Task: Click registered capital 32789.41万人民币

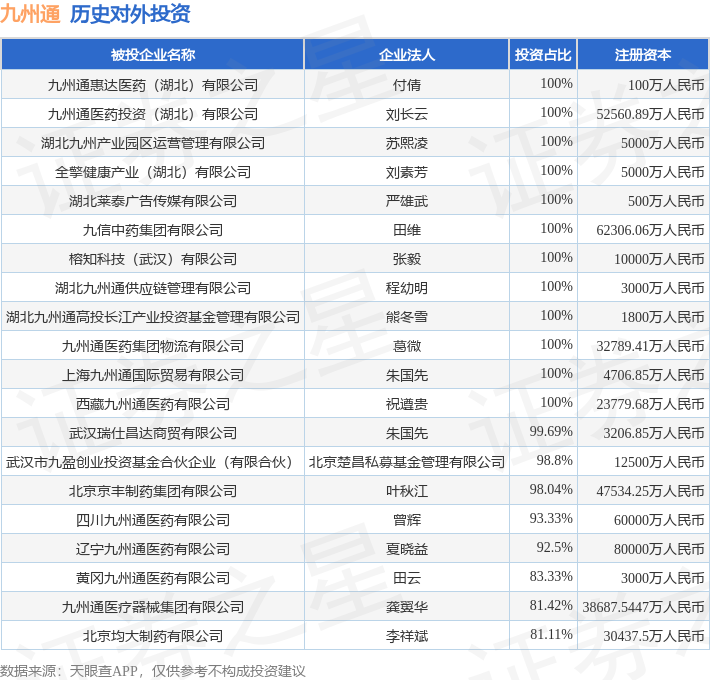Action: [x=650, y=346]
